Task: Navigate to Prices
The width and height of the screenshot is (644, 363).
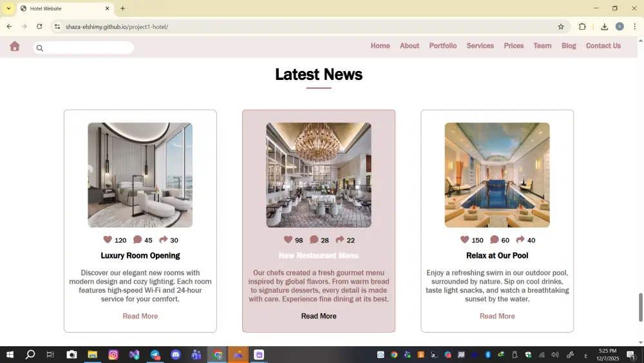Action: 513,46
